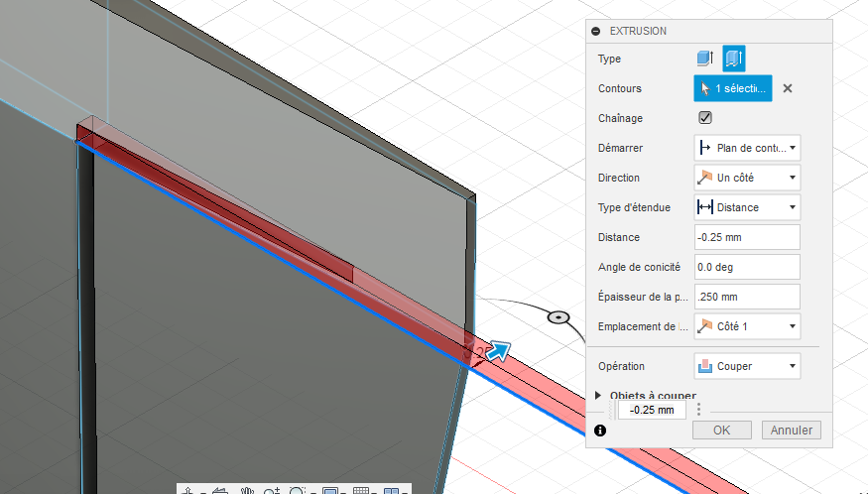Open the Opération dropdown showing Couper
This screenshot has height=494, width=868.
(x=747, y=366)
